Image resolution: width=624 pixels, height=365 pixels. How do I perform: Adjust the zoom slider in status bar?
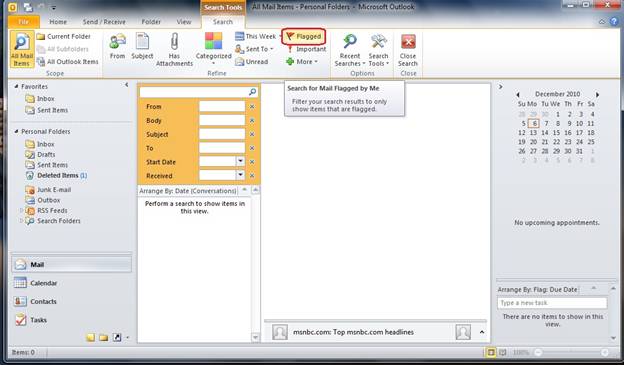[571, 352]
